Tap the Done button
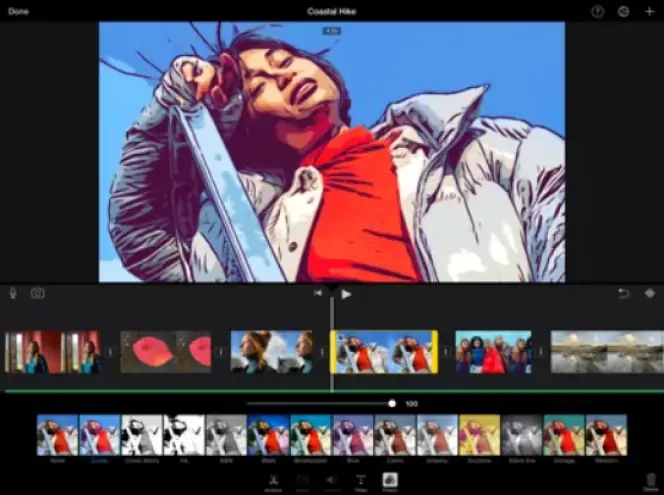The image size is (664, 495). pyautogui.click(x=18, y=11)
